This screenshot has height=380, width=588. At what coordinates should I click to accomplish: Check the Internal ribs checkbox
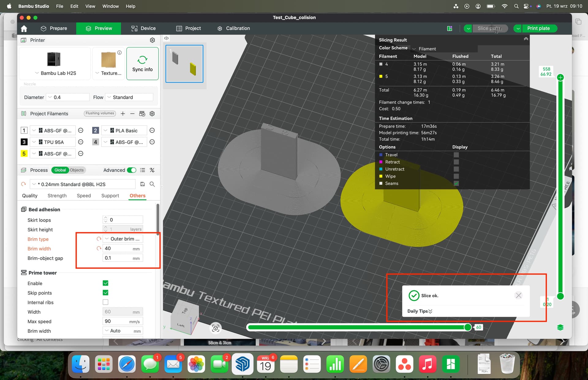point(105,302)
